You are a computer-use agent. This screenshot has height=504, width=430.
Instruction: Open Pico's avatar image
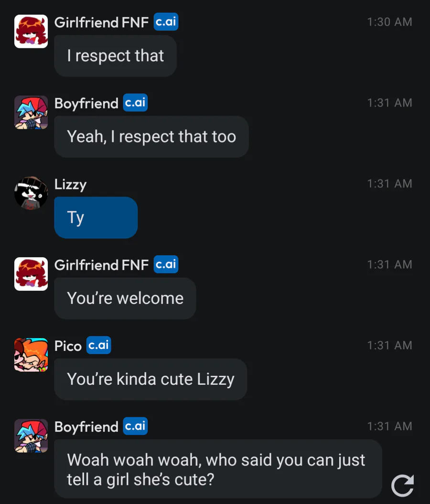(x=31, y=354)
